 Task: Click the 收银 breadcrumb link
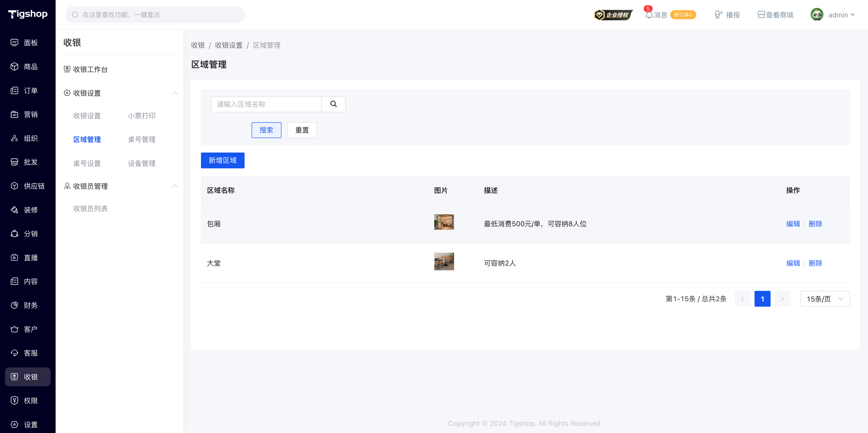(198, 45)
